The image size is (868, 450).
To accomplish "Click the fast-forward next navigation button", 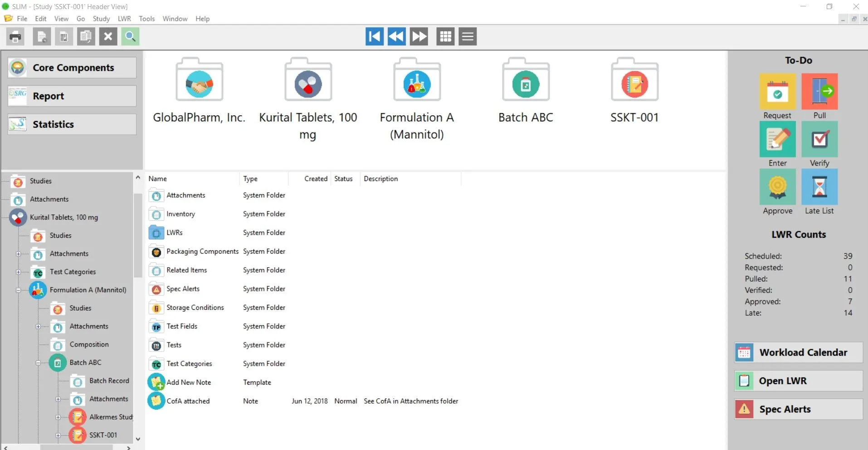I will point(419,37).
